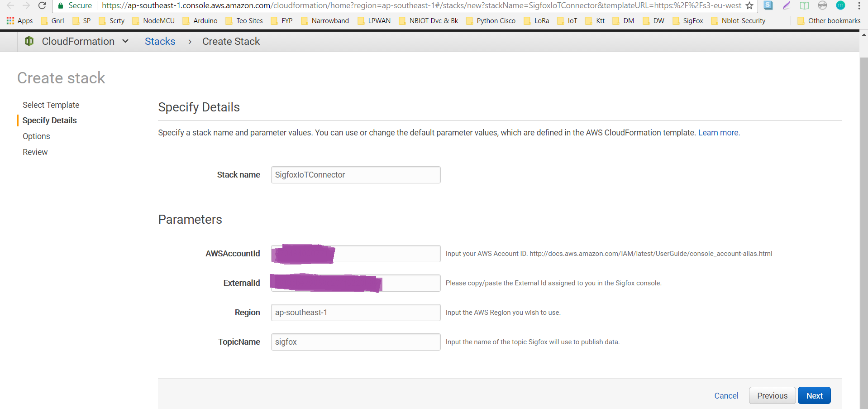Open the SP bookmark folder

[81, 21]
